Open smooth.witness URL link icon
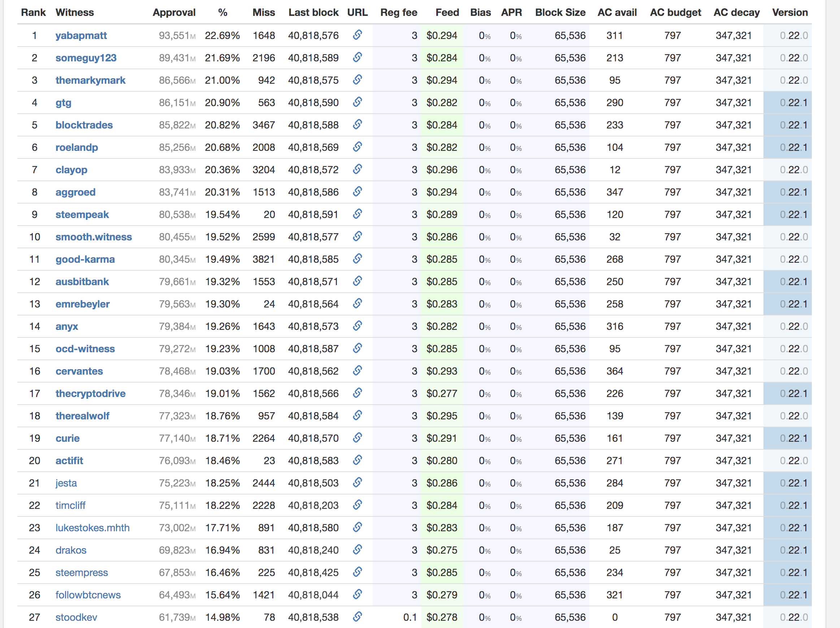The height and width of the screenshot is (628, 840). tap(357, 236)
